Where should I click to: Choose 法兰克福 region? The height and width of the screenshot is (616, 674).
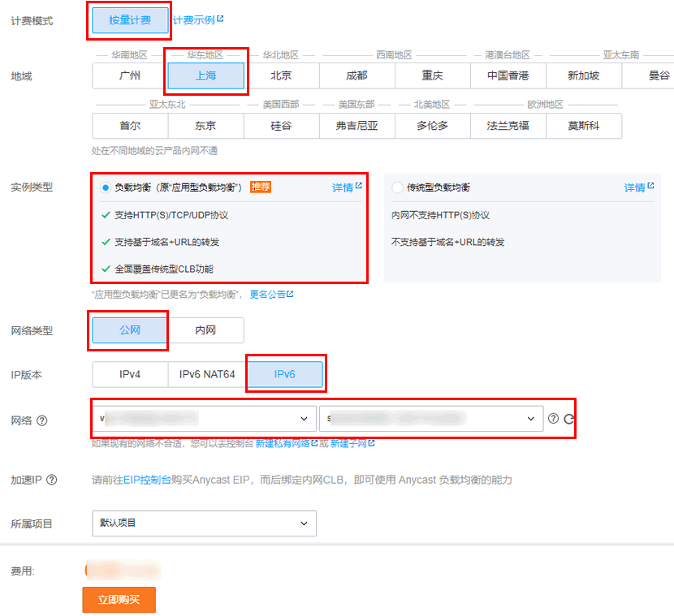pyautogui.click(x=508, y=126)
